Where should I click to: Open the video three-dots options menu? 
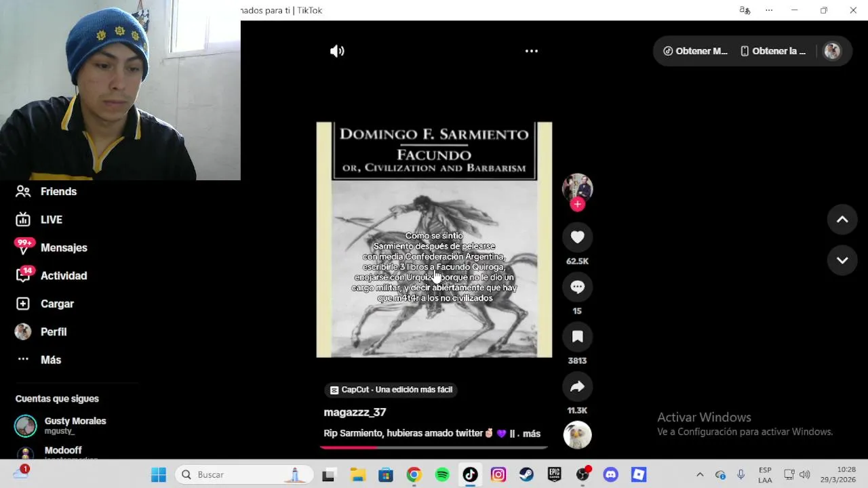[x=532, y=51]
